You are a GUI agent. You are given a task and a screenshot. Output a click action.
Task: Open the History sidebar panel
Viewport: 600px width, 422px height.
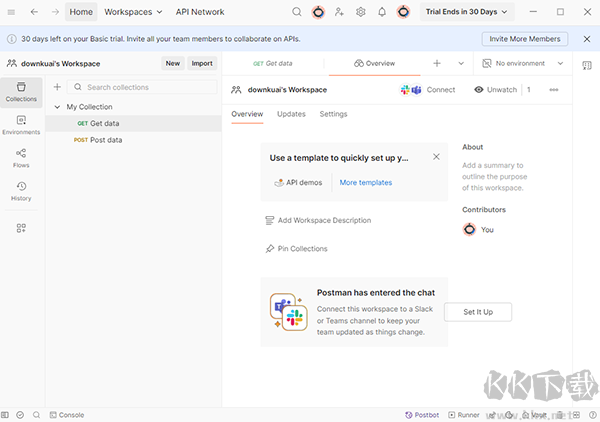[x=21, y=190]
